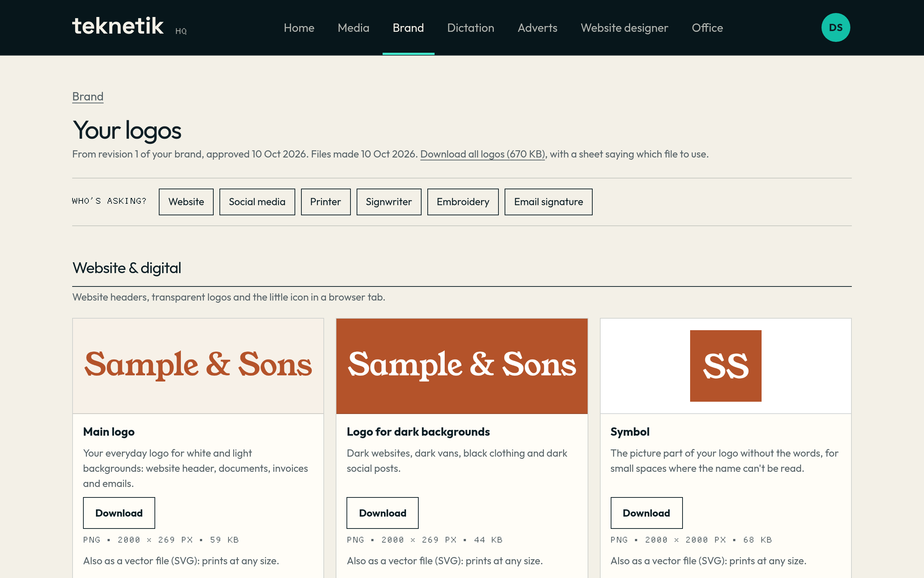
Task: Download the Main logo
Action: (119, 513)
